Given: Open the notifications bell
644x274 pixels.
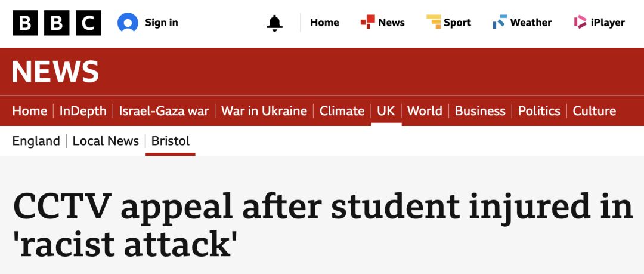Looking at the screenshot, I should point(274,23).
